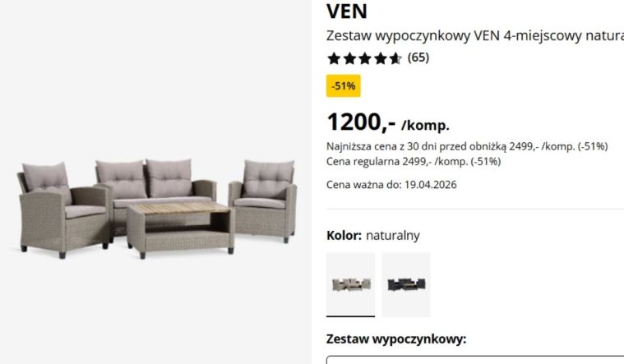Click the third rating star

point(365,59)
